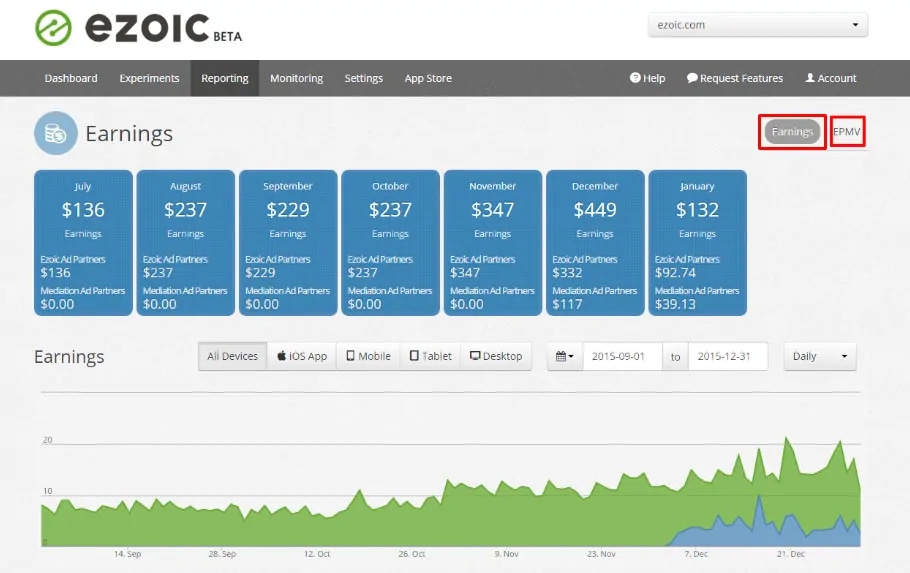Select the Tablet device filter
This screenshot has height=573, width=910.
pos(431,356)
